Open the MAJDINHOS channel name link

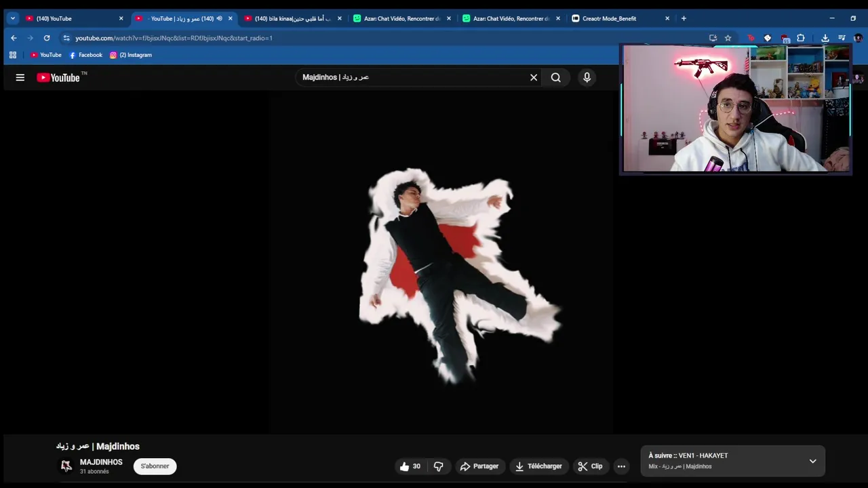(101, 462)
